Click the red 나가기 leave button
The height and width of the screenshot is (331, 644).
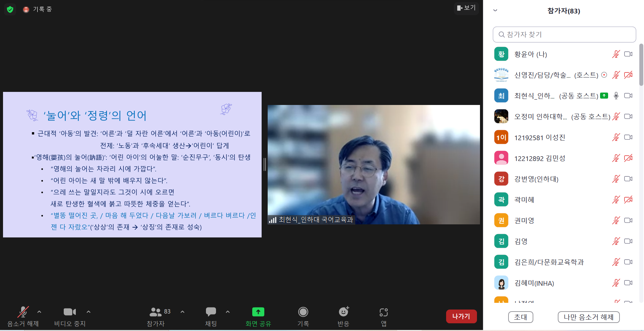point(461,316)
